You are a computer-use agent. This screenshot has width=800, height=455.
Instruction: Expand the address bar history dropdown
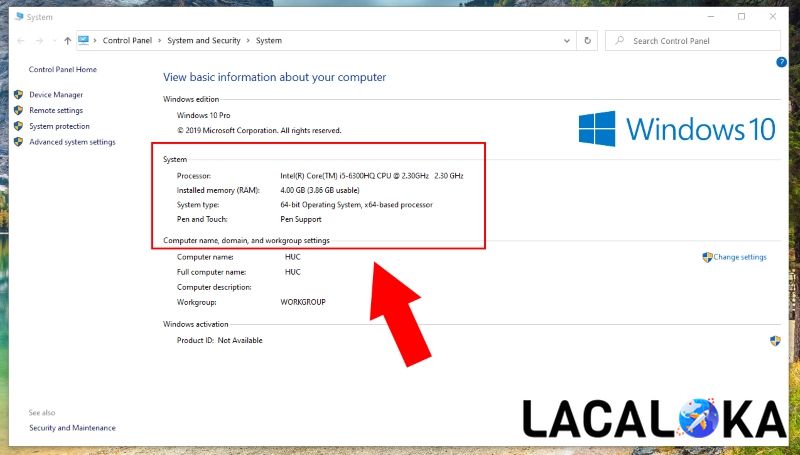pyautogui.click(x=566, y=41)
